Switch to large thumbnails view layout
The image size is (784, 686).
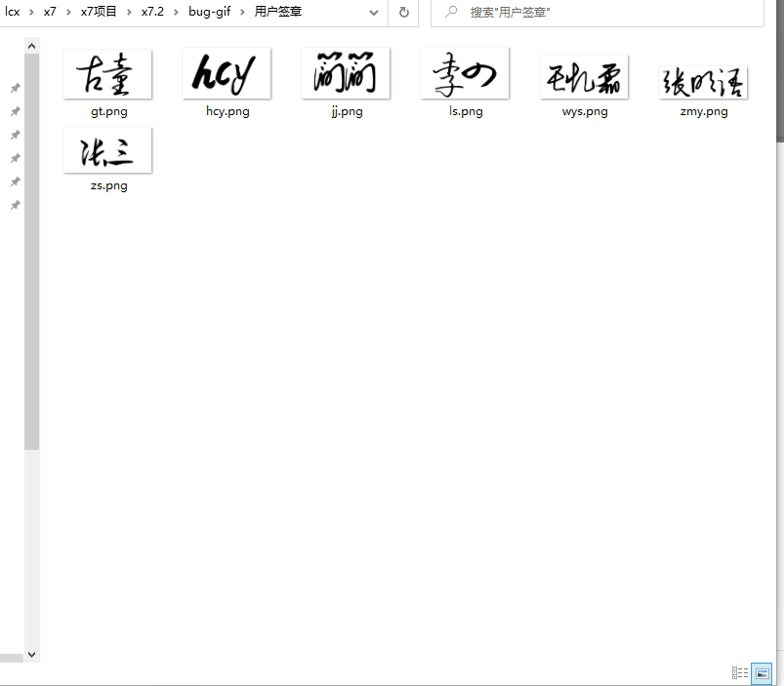pyautogui.click(x=762, y=673)
